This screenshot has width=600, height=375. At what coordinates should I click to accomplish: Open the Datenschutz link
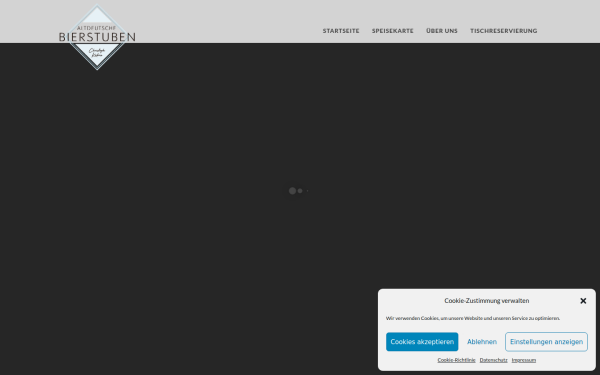(494, 360)
